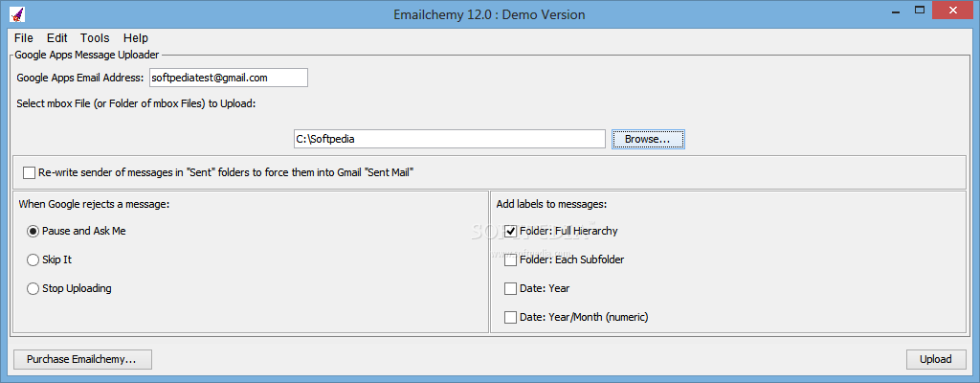Click the Browse... button
The image size is (980, 383).
point(648,139)
